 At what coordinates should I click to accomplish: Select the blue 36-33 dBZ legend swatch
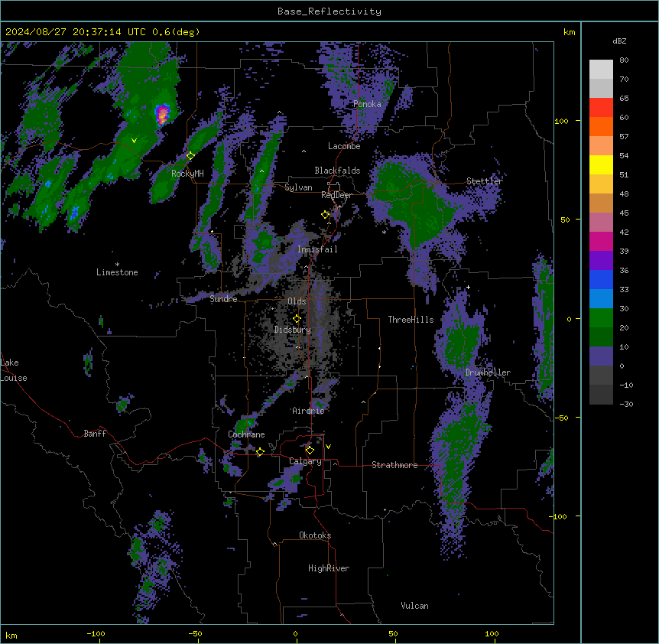(601, 279)
